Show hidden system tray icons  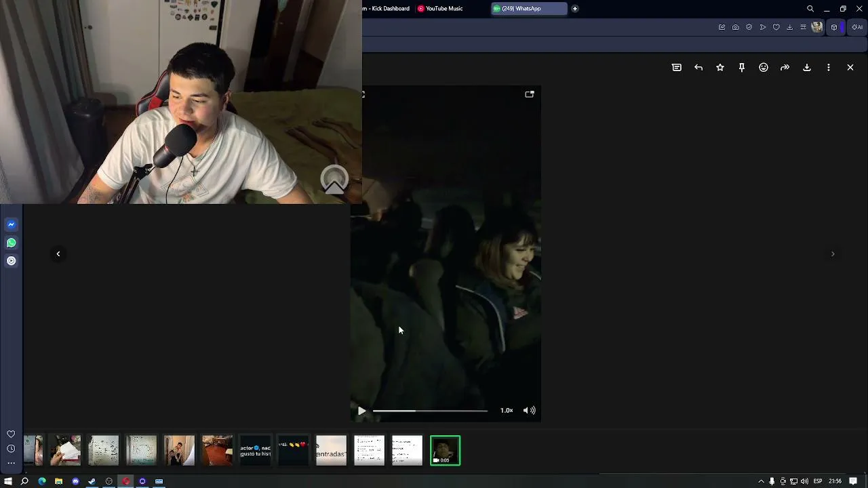coord(761,481)
